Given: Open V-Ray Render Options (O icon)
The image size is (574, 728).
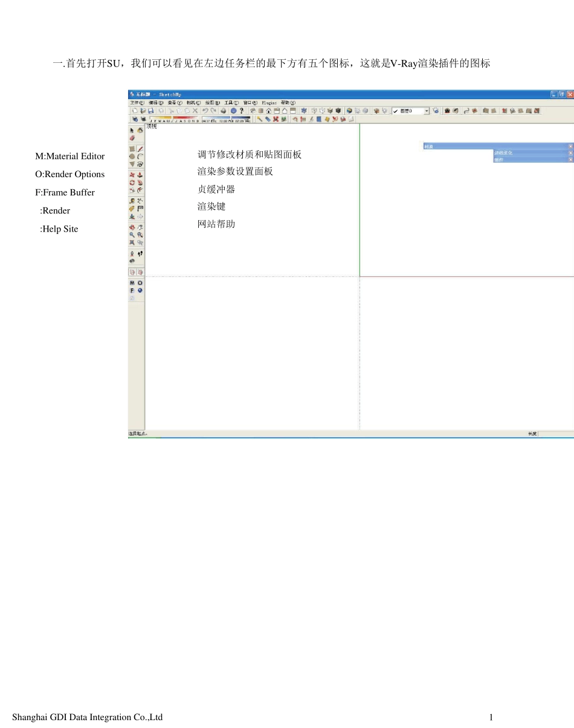Looking at the screenshot, I should 140,283.
